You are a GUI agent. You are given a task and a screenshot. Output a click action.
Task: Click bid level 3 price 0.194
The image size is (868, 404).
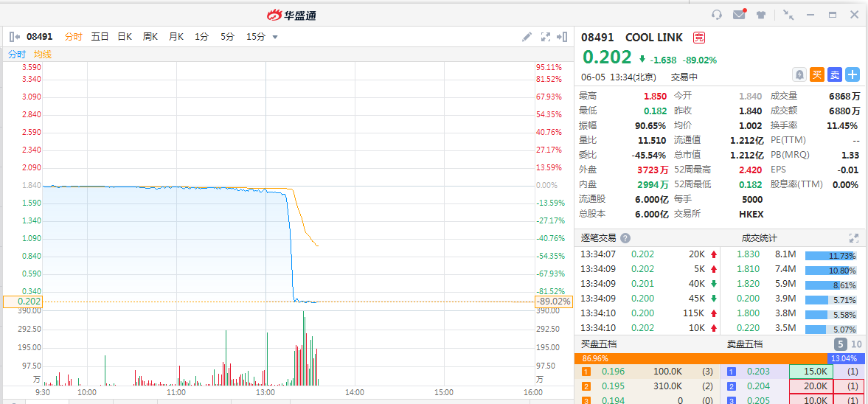[x=613, y=400]
